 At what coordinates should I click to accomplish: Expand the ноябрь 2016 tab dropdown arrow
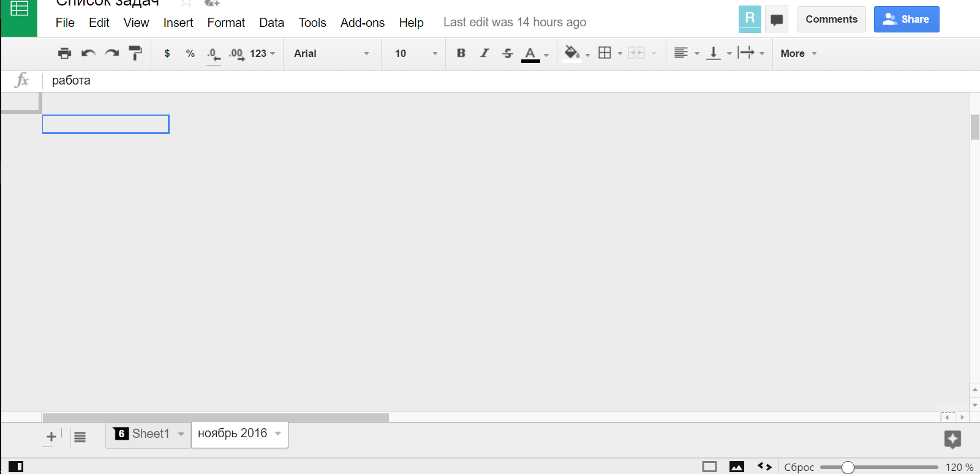[278, 434]
